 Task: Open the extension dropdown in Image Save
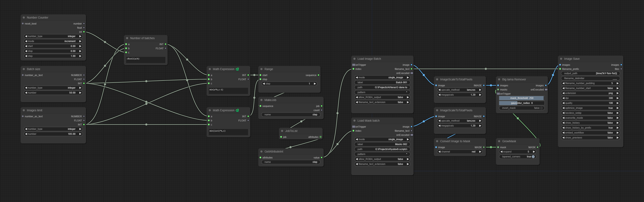click(x=590, y=93)
